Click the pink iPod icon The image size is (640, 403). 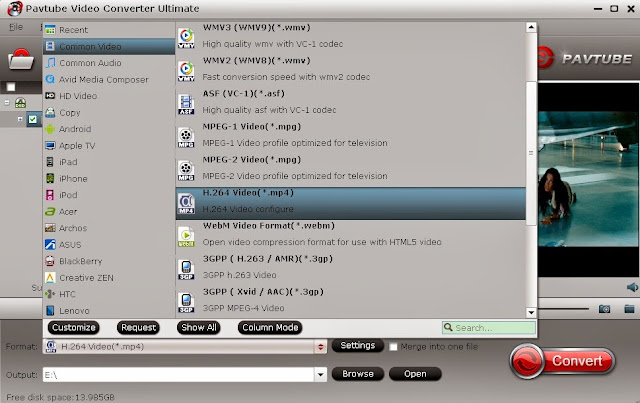pyautogui.click(x=50, y=195)
